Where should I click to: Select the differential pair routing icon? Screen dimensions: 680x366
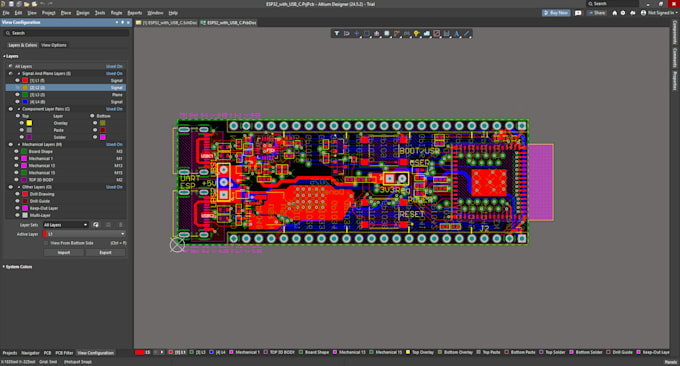point(407,33)
